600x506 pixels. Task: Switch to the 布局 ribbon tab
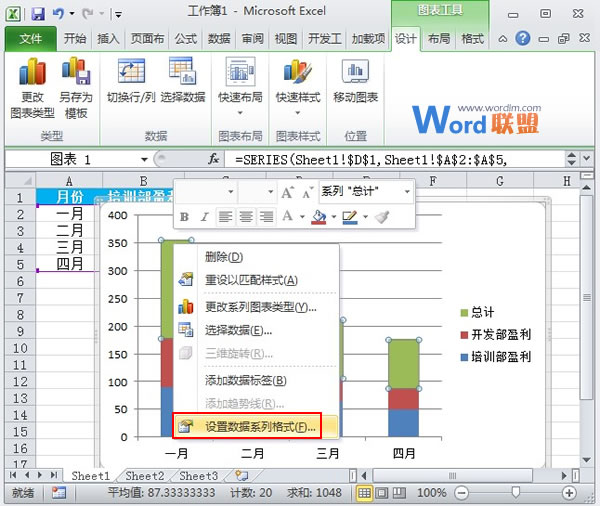pyautogui.click(x=438, y=39)
